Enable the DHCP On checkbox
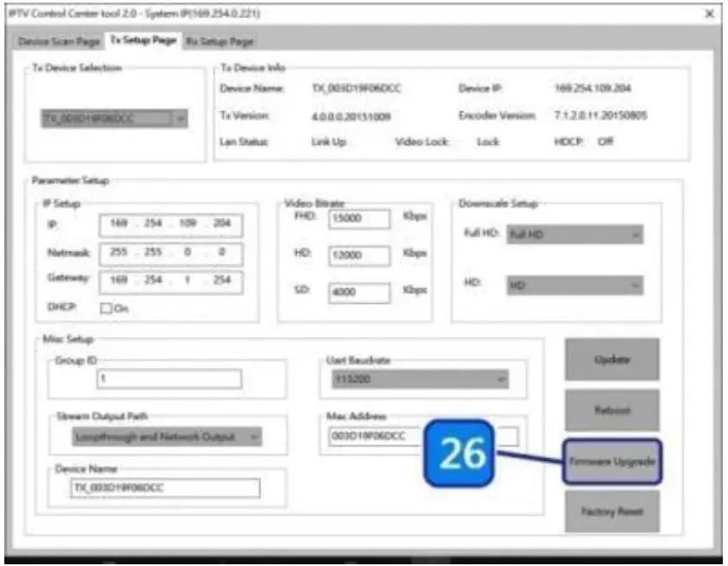Image resolution: width=728 pixels, height=566 pixels. coord(107,308)
